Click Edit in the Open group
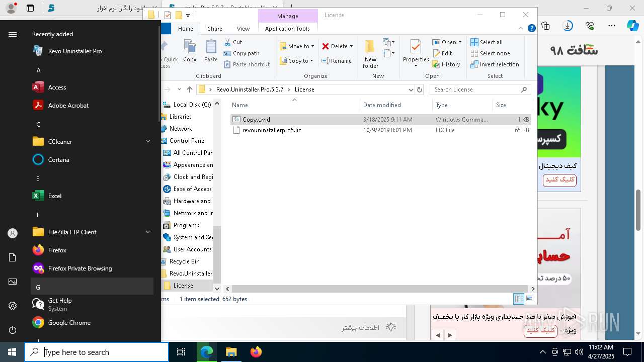Image resolution: width=644 pixels, height=362 pixels. (x=442, y=53)
